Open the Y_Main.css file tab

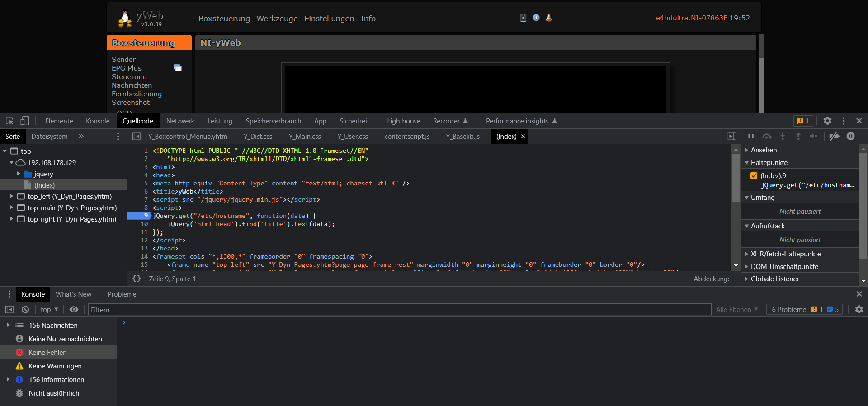[305, 137]
